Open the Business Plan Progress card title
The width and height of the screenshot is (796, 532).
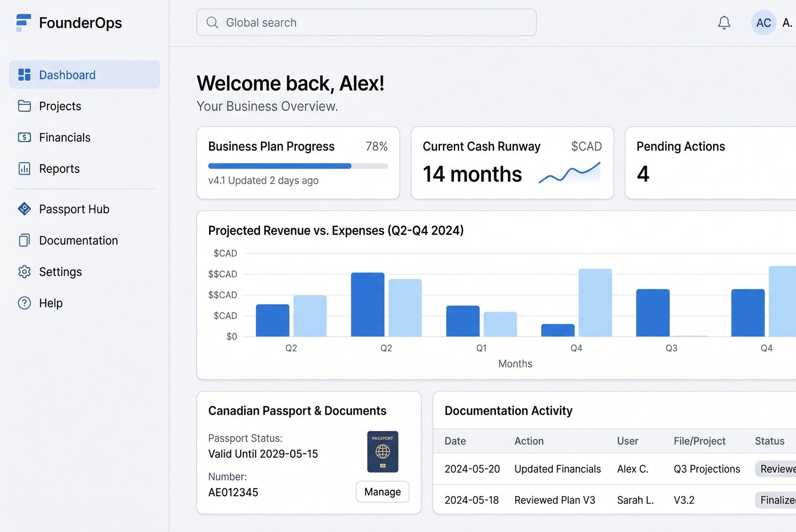271,146
